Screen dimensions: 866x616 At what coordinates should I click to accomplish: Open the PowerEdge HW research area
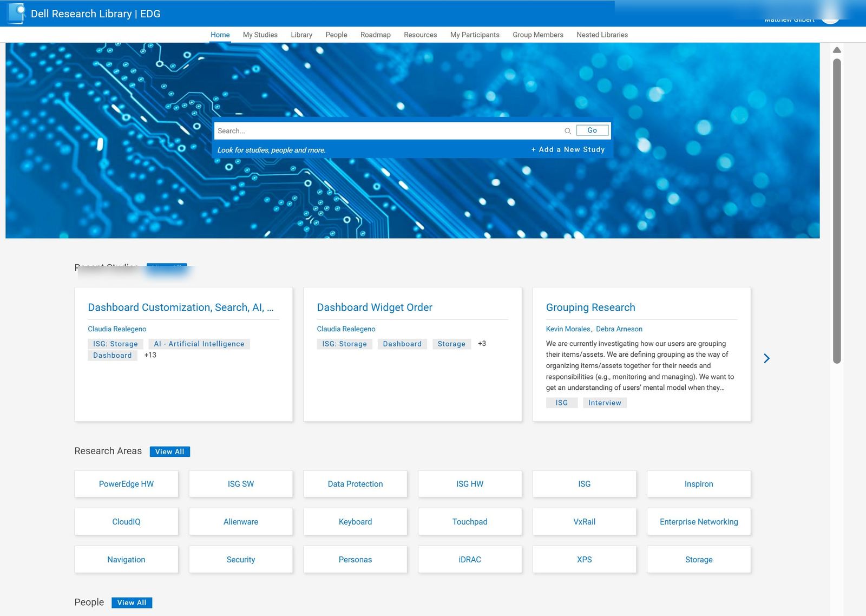[126, 483]
